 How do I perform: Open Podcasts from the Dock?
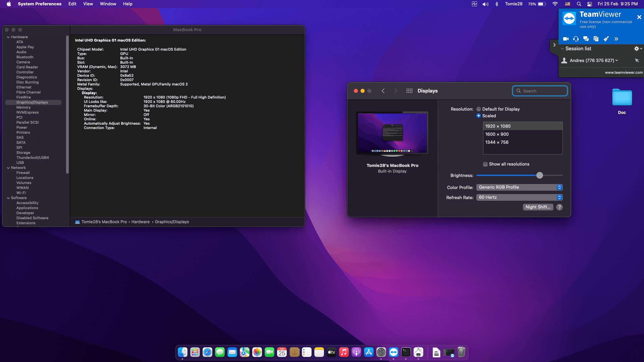(x=356, y=352)
